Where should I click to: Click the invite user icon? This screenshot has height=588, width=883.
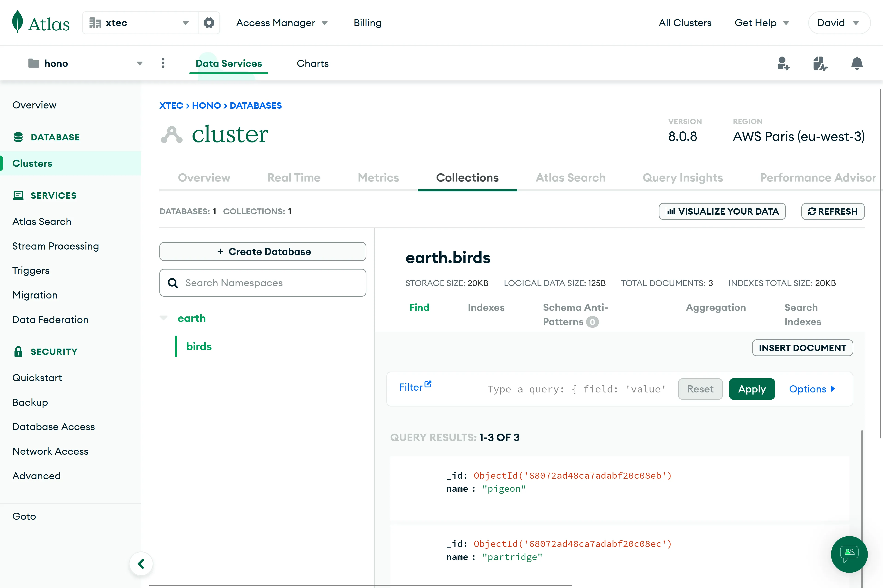783,63
